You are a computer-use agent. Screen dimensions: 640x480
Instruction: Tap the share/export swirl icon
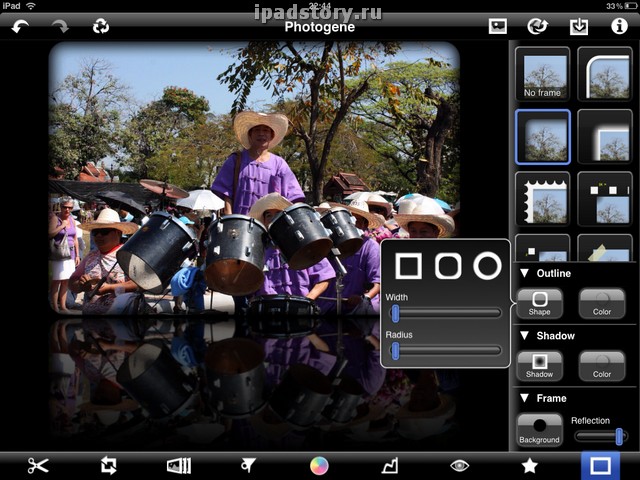point(538,27)
